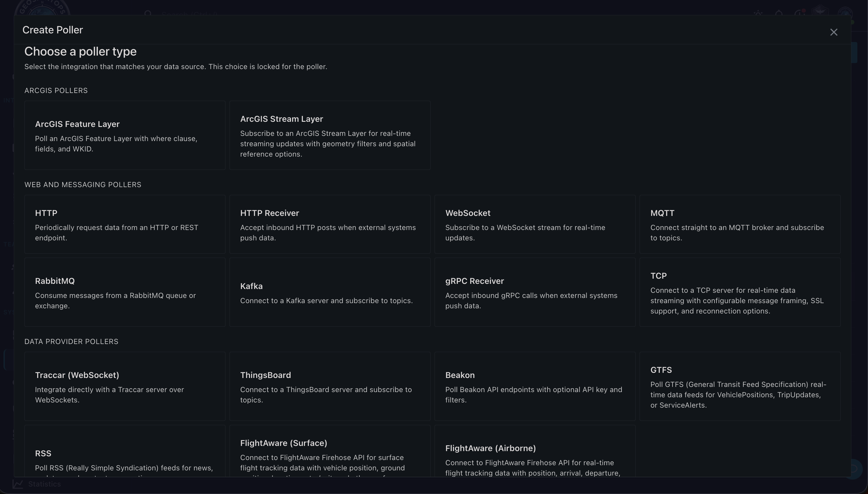Select the ThingsBoard poller card
This screenshot has height=494, width=868.
[x=330, y=386]
